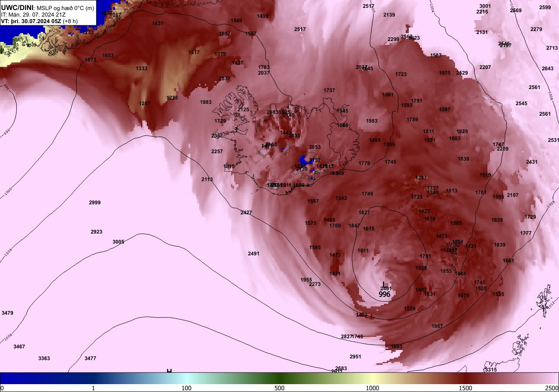The height and width of the screenshot is (392, 559).
Task: Click the height value 2569
Action: (516, 10)
